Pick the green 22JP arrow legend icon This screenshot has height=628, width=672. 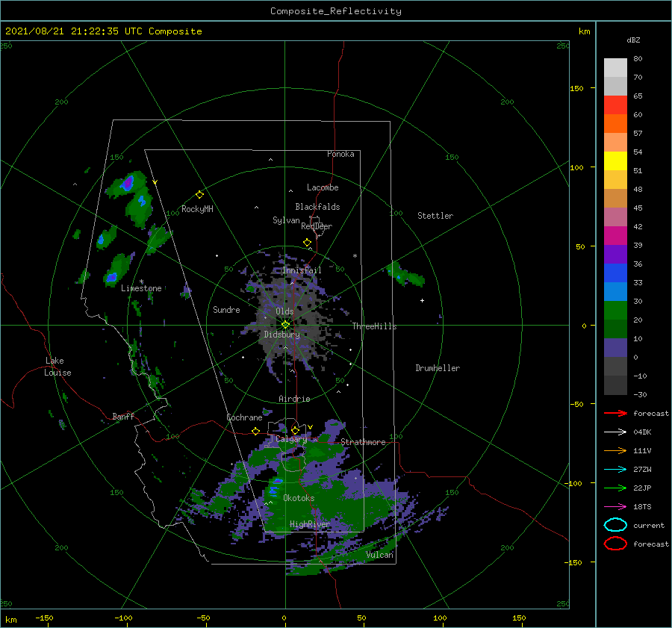pos(615,488)
